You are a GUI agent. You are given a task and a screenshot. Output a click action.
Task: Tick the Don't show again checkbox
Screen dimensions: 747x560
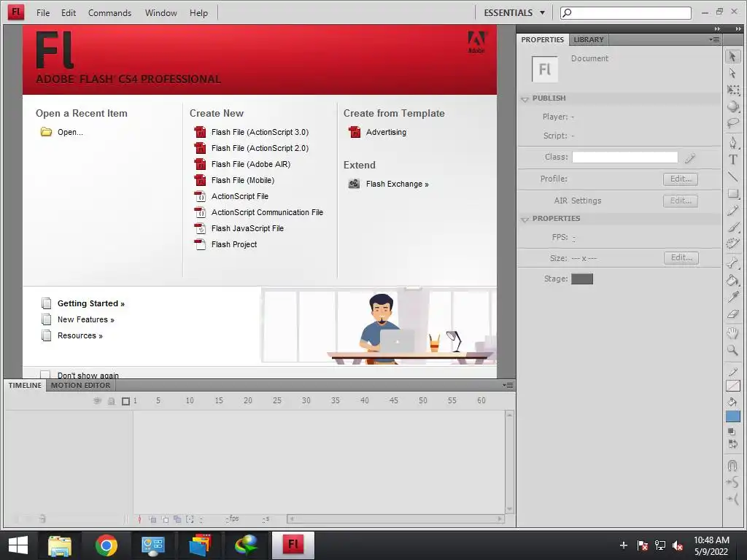point(45,375)
